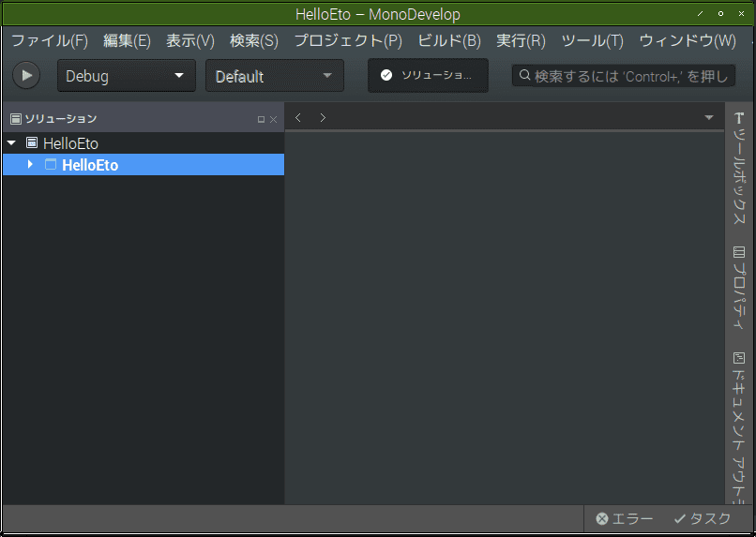756x537 pixels.
Task: Open the ファイル(F) menu
Action: point(50,40)
